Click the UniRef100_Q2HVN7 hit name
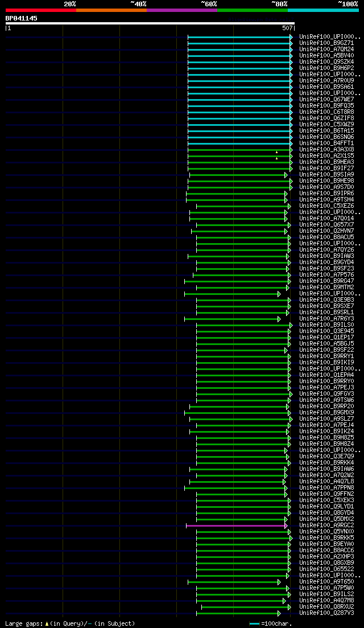The width and height of the screenshot is (364, 628). click(x=326, y=231)
